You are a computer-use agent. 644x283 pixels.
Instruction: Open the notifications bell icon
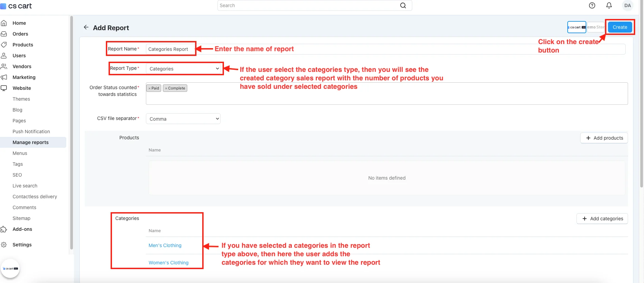pos(609,5)
